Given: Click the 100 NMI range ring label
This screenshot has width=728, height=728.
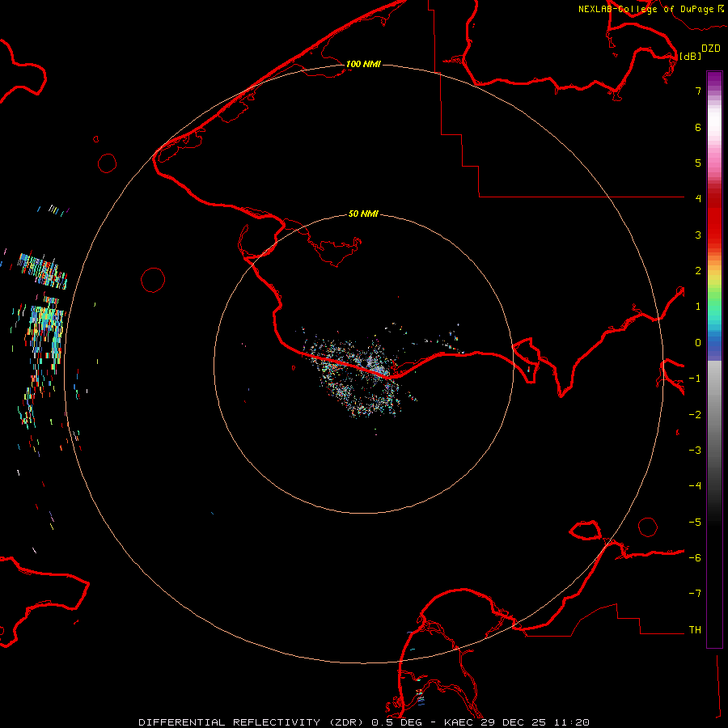Looking at the screenshot, I should point(363,64).
